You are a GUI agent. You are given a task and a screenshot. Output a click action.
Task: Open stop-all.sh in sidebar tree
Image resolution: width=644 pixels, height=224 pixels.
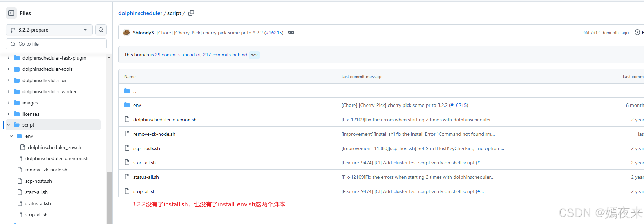[x=36, y=215]
